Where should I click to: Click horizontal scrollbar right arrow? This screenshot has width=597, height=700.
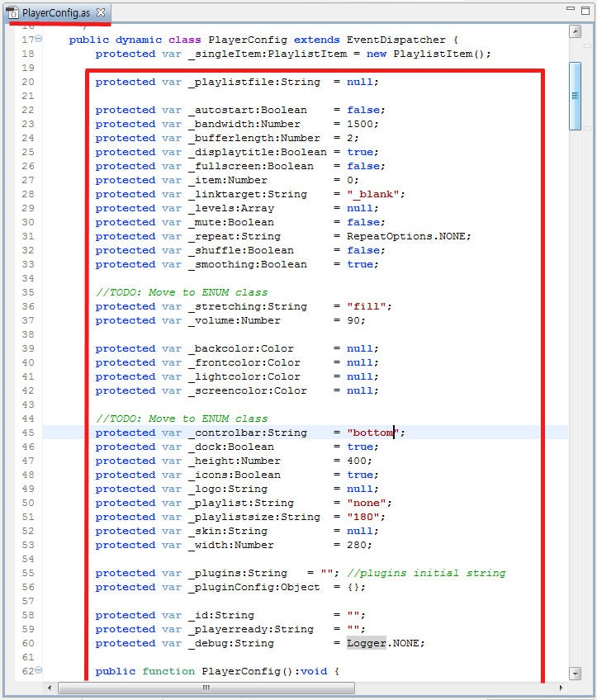pos(561,688)
